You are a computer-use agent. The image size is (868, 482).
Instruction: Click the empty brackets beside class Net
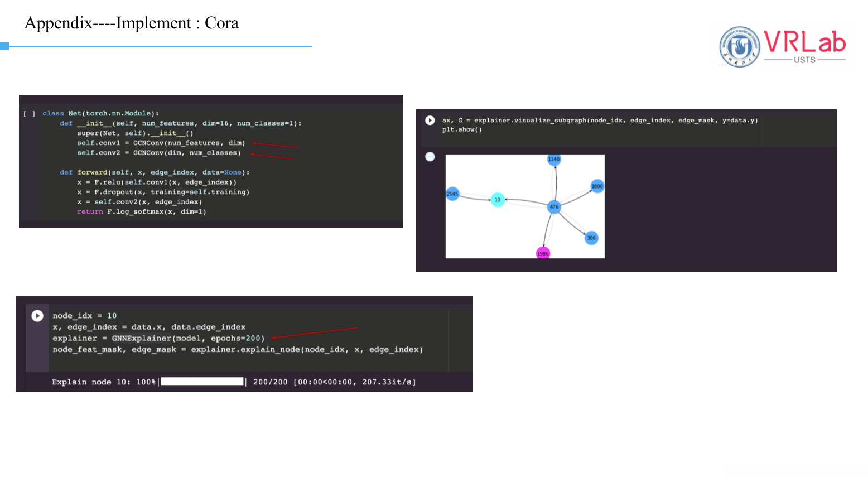[x=29, y=114]
